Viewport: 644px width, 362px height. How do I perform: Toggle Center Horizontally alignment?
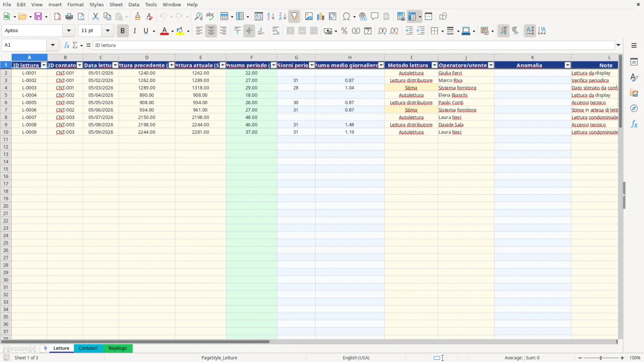[x=211, y=31]
